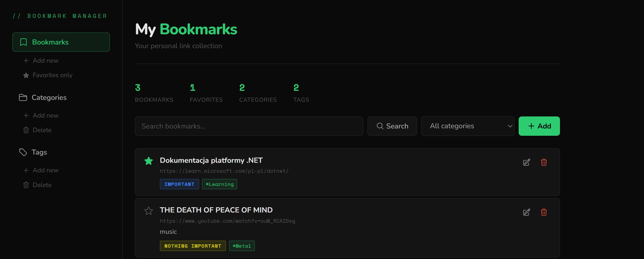Open the All categories dropdown
Screen dimensions: 644x259
coord(468,126)
